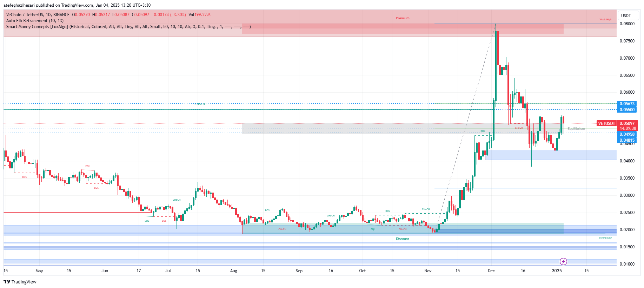Viewport: 644px width, 288px height.
Task: Click 0.02000 on the price axis
Action: (627, 230)
